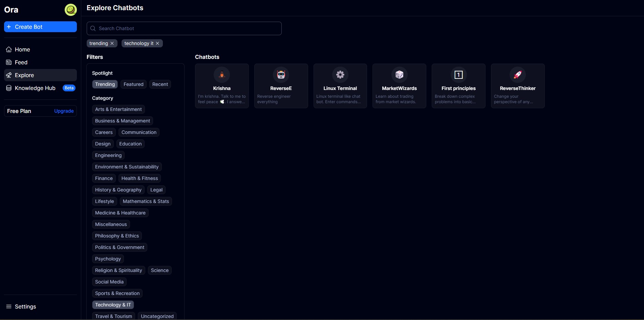This screenshot has height=320, width=644.
Task: Toggle the Engineering category filter
Action: tap(108, 155)
